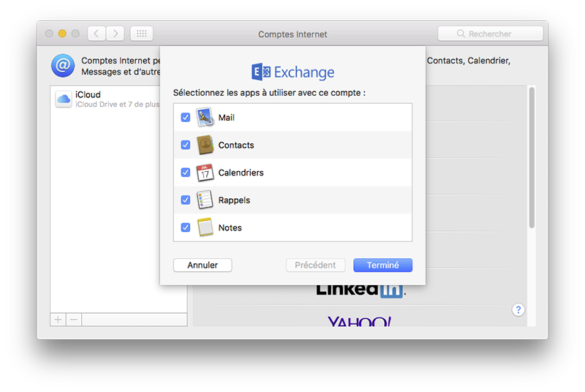
Task: Click the Calendriers calendar icon
Action: (x=205, y=173)
